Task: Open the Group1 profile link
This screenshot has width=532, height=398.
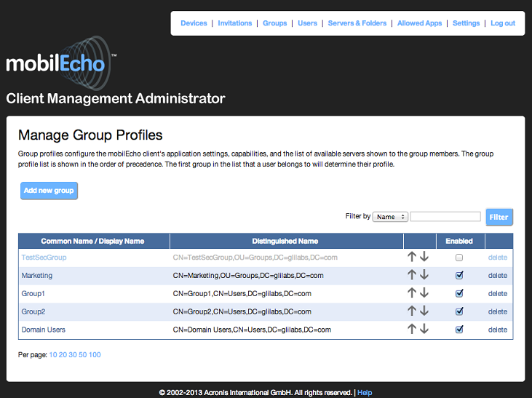Action: [x=33, y=293]
